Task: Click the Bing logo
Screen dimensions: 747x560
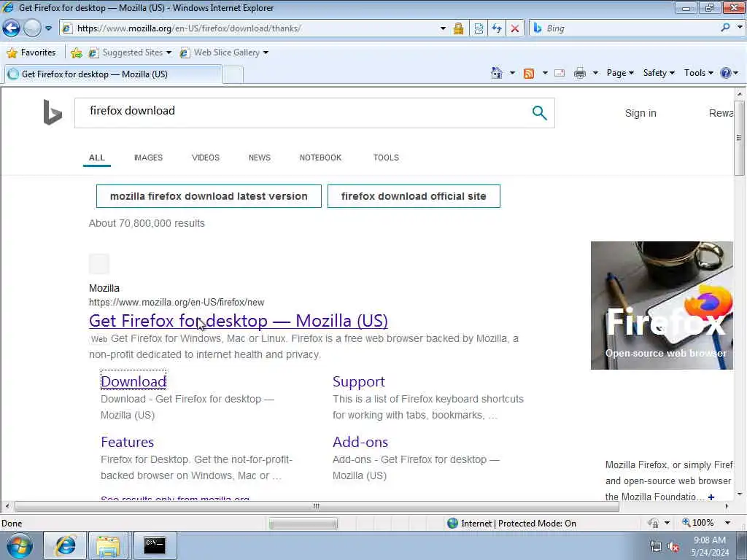Action: [x=52, y=112]
